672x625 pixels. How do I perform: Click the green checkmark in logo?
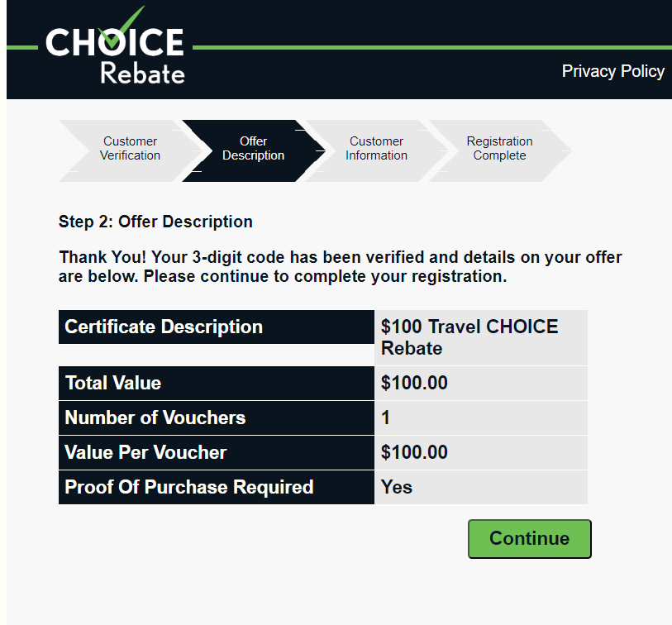(122, 27)
